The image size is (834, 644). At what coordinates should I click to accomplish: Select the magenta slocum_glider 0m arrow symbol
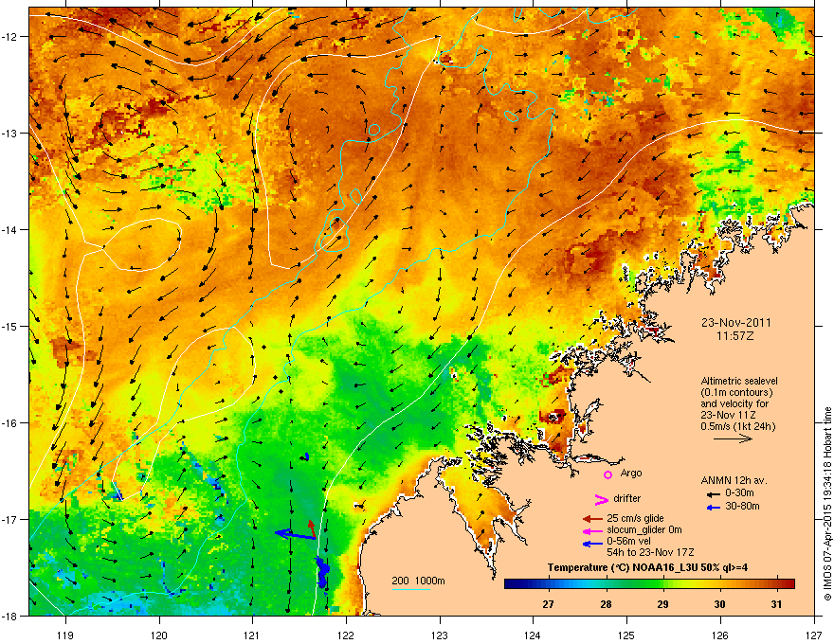(x=592, y=531)
